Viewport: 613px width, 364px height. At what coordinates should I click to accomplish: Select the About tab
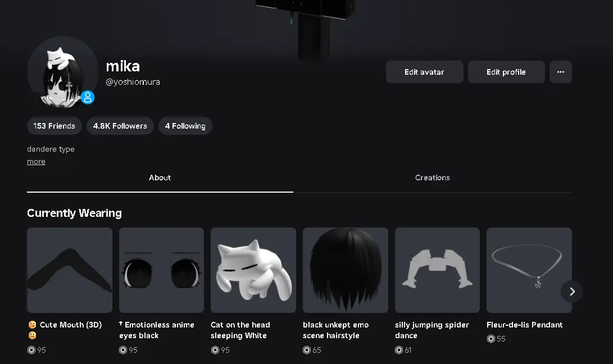coord(160,178)
